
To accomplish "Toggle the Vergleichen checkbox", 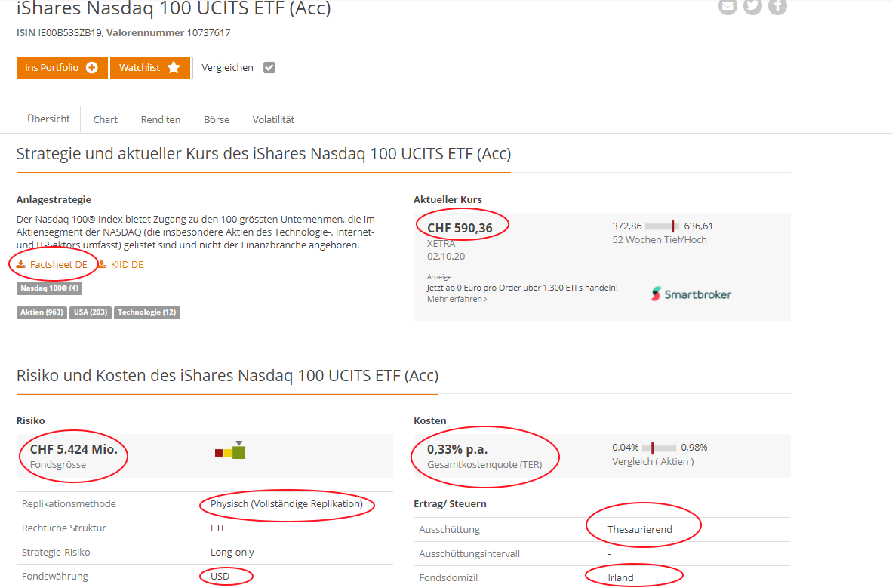I will pyautogui.click(x=269, y=68).
